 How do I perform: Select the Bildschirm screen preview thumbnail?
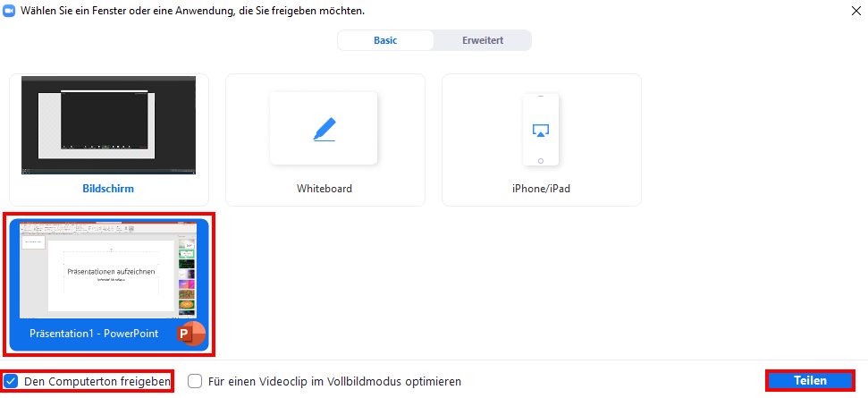(x=108, y=125)
